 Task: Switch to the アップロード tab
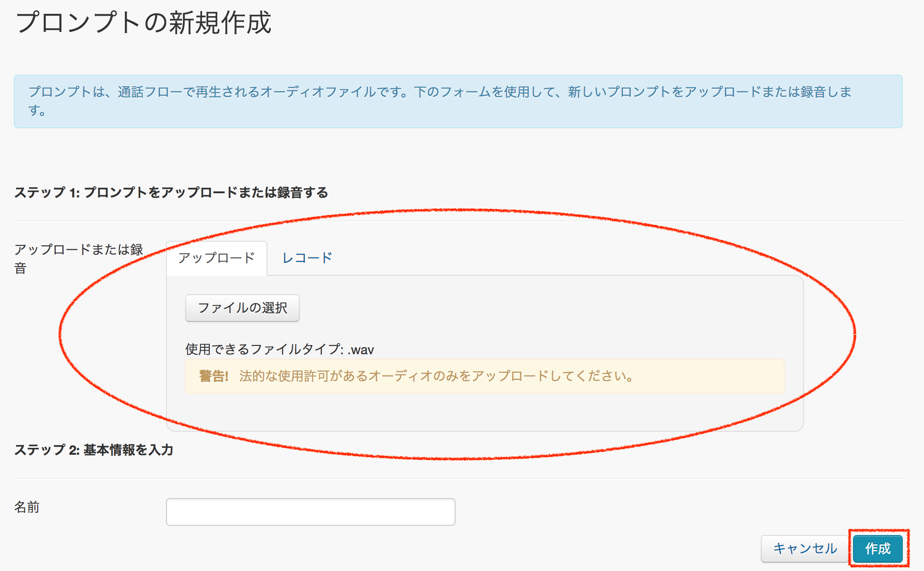[x=217, y=258]
